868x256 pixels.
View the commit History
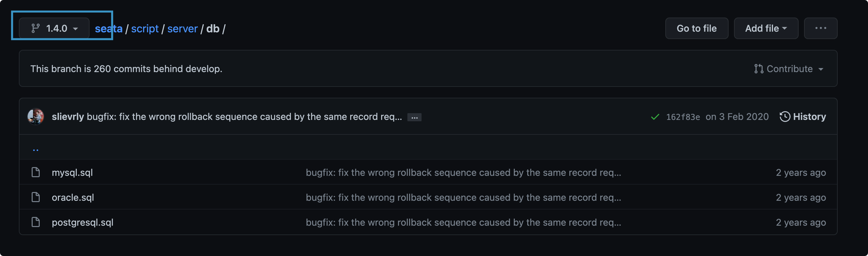(802, 117)
